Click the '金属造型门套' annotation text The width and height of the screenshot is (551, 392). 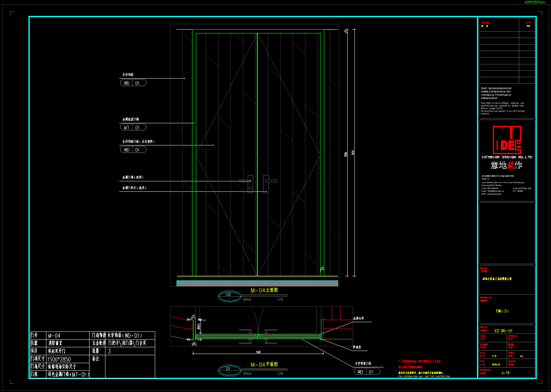131,119
